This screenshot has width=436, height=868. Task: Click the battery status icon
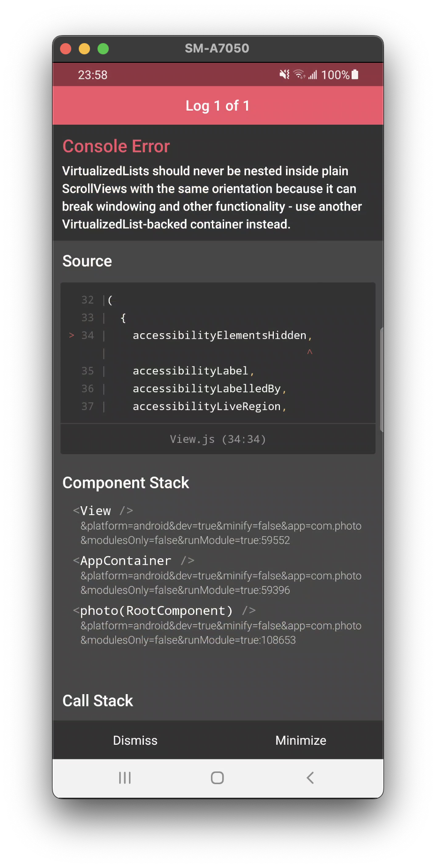coord(355,75)
